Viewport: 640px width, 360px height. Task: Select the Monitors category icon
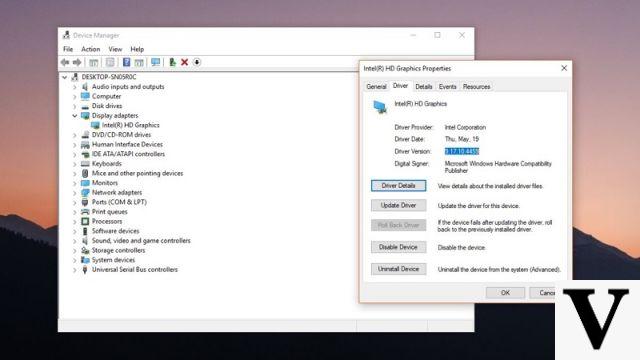[85, 183]
